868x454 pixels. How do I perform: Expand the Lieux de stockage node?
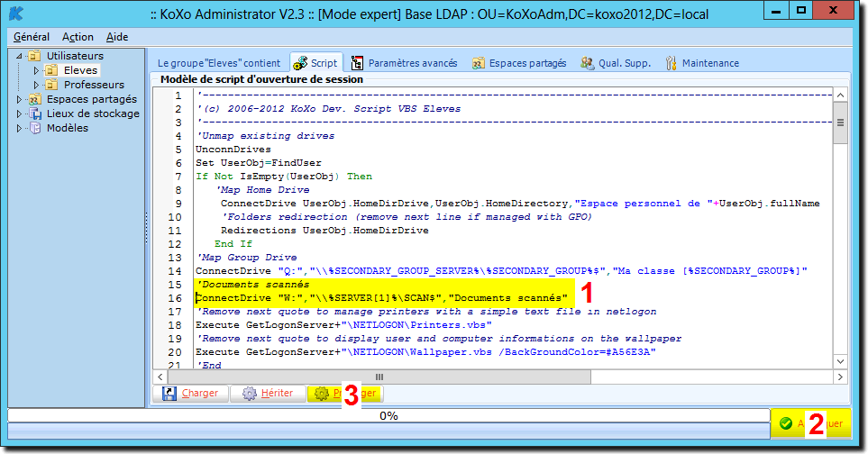point(19,113)
